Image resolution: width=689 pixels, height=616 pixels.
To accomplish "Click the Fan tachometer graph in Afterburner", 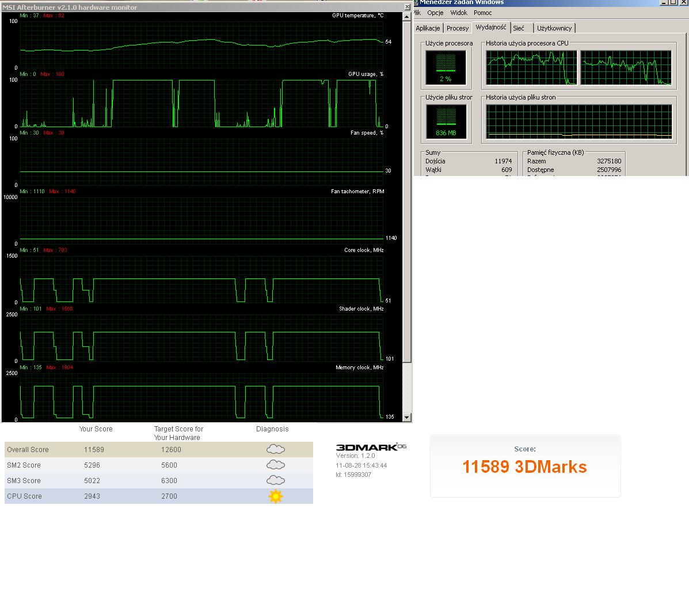I will (201, 220).
